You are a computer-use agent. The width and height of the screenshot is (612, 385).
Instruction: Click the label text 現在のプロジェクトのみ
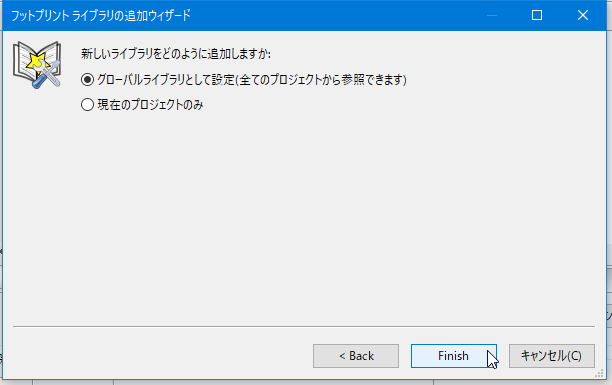coord(150,105)
